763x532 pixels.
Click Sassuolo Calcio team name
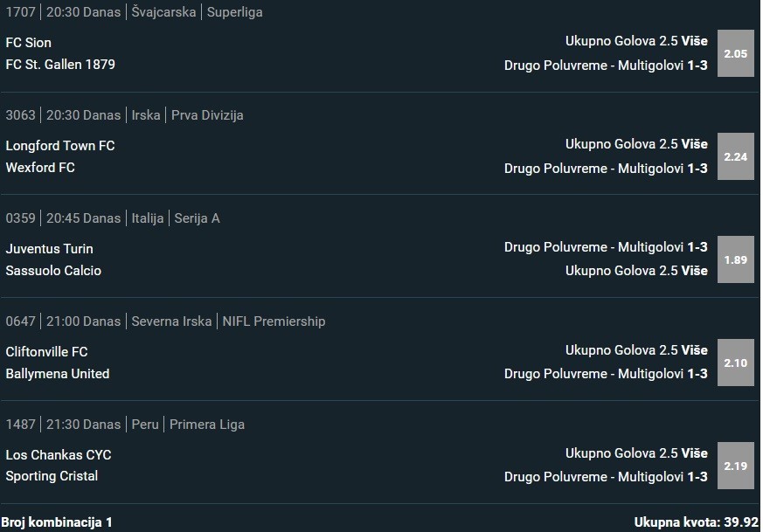53,271
